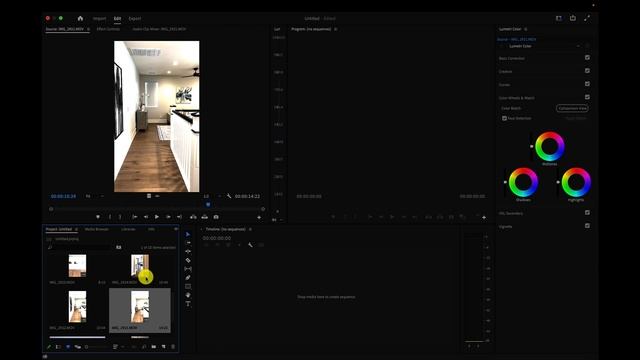Expand the Basic Correction section
The width and height of the screenshot is (640, 360).
point(511,58)
